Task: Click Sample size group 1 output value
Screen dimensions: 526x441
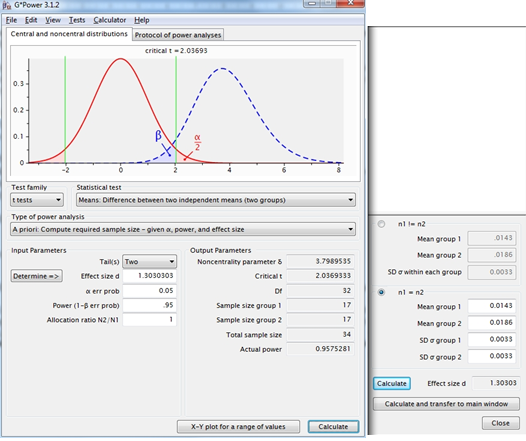Action: (x=320, y=305)
